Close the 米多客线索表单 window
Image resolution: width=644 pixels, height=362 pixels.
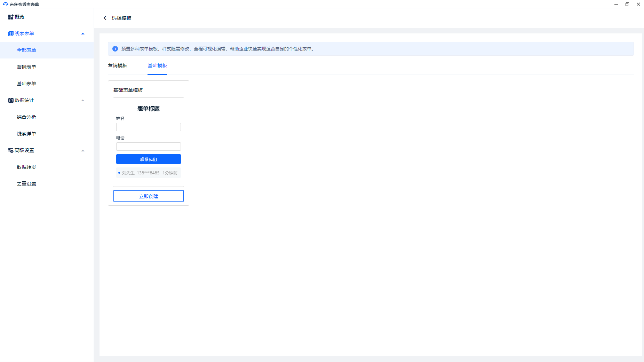tap(638, 4)
